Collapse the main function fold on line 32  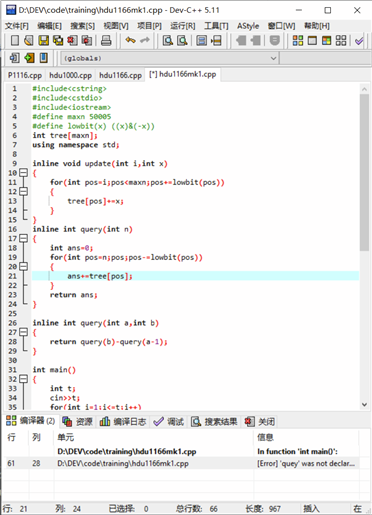click(23, 379)
